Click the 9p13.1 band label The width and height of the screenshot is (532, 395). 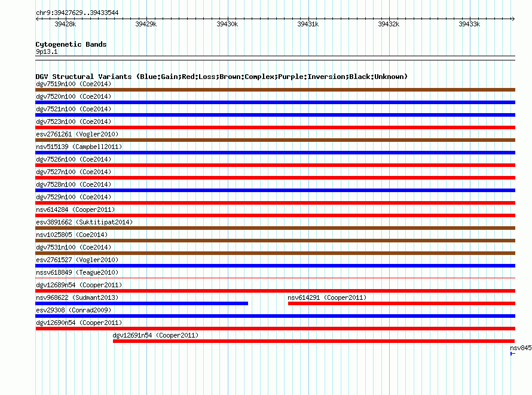pos(47,51)
